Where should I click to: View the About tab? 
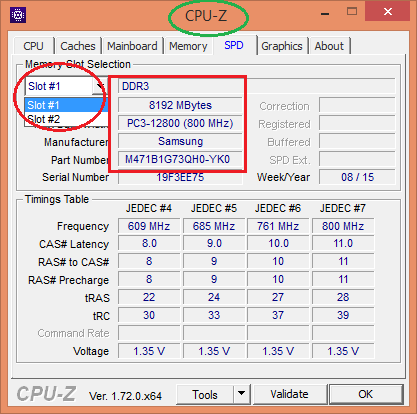point(329,46)
